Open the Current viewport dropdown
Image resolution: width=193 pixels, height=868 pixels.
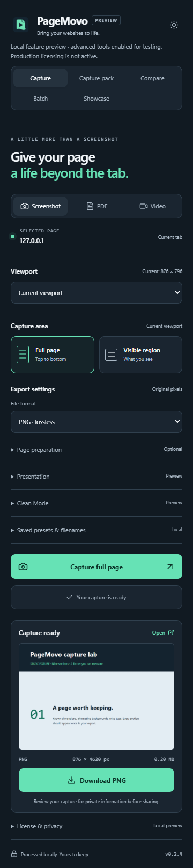pyautogui.click(x=96, y=293)
